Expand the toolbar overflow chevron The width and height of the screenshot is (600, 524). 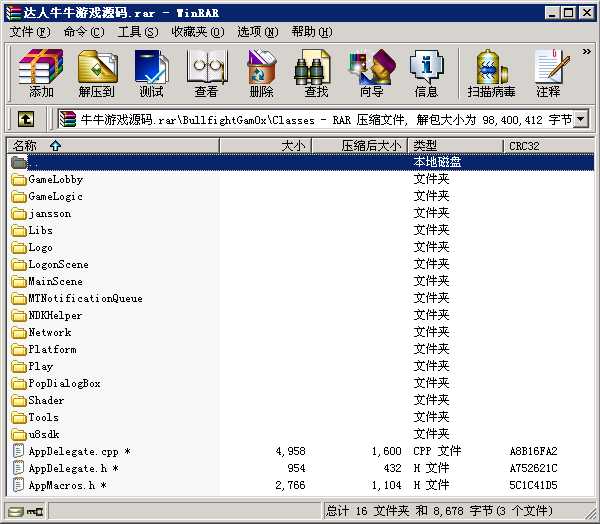(x=586, y=51)
